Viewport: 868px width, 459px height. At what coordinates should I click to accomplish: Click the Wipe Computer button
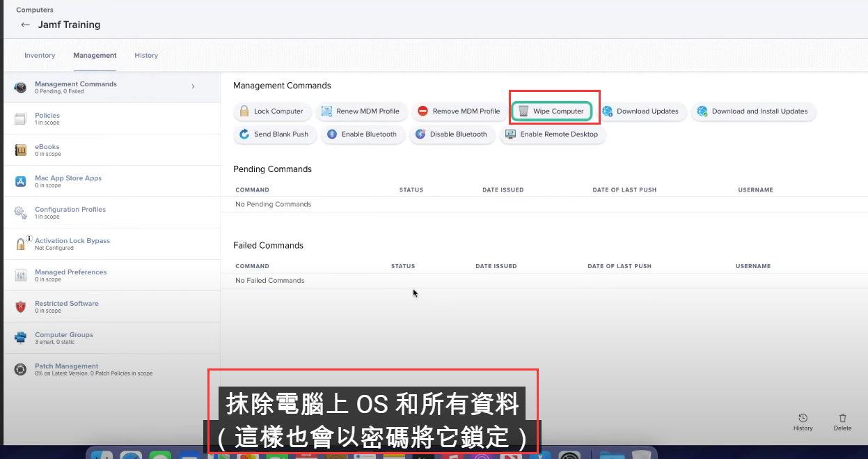click(552, 111)
